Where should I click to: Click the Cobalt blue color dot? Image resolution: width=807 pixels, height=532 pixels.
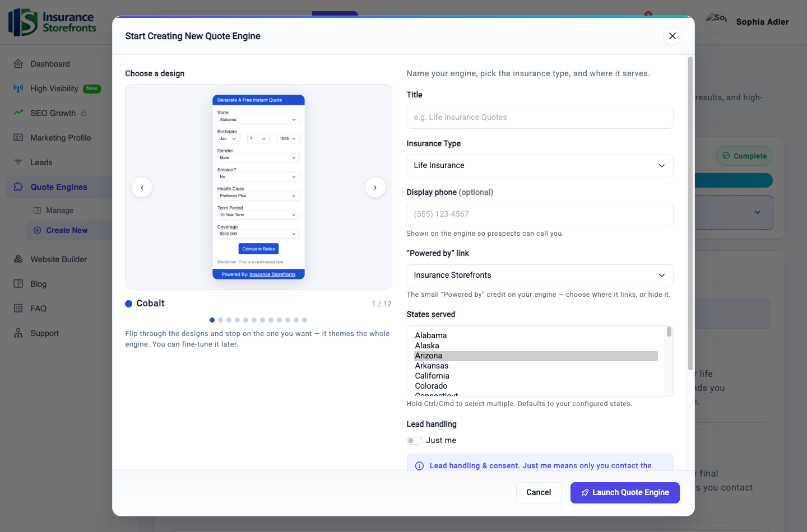coord(129,304)
